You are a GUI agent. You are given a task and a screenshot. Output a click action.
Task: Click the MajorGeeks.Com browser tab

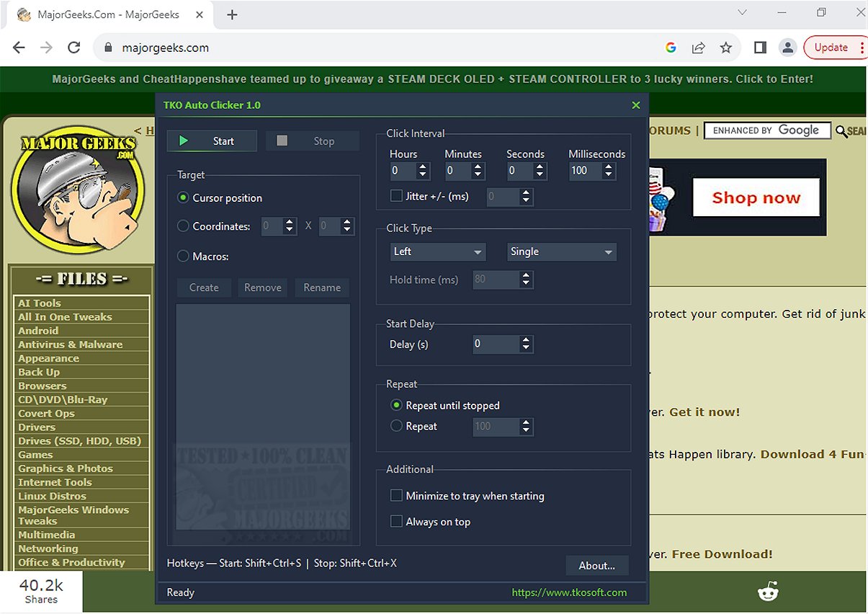[108, 14]
